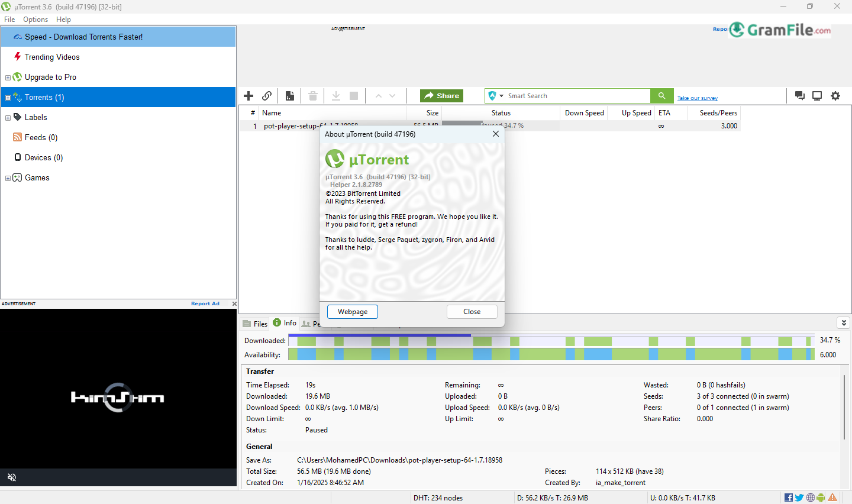
Task: Click the KinShim advertisement video
Action: coord(118,397)
